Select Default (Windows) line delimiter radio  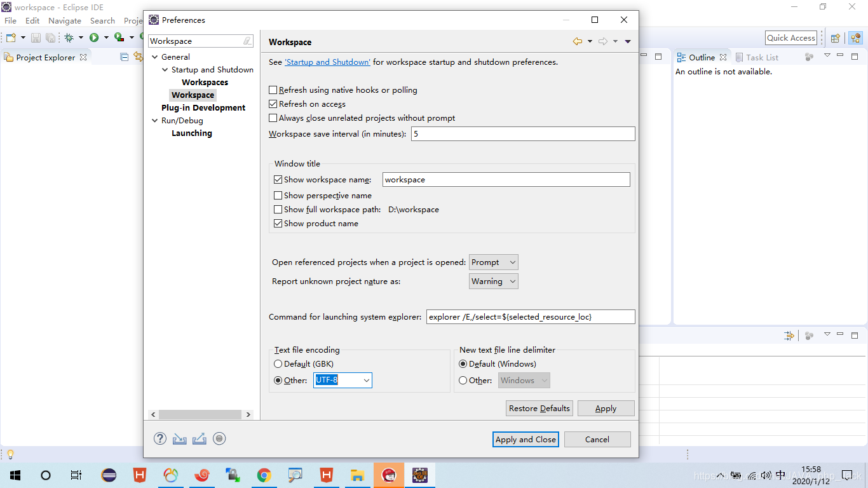[x=463, y=364]
